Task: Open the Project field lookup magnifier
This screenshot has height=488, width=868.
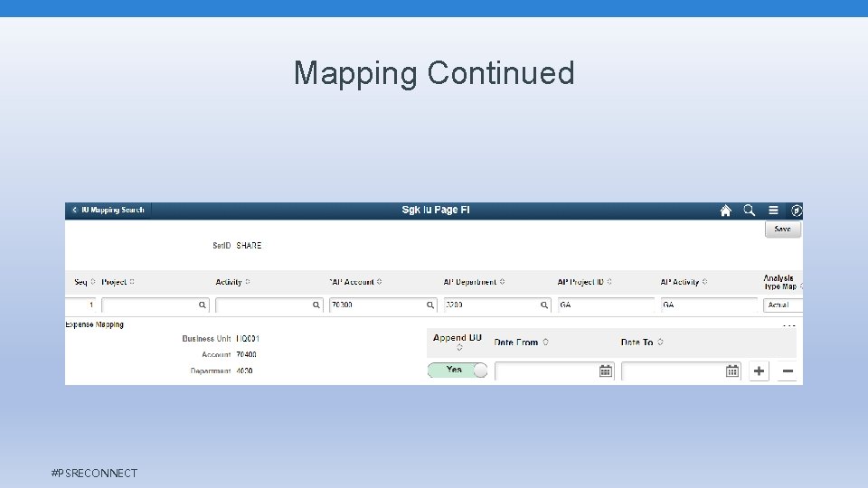Action: (202, 305)
